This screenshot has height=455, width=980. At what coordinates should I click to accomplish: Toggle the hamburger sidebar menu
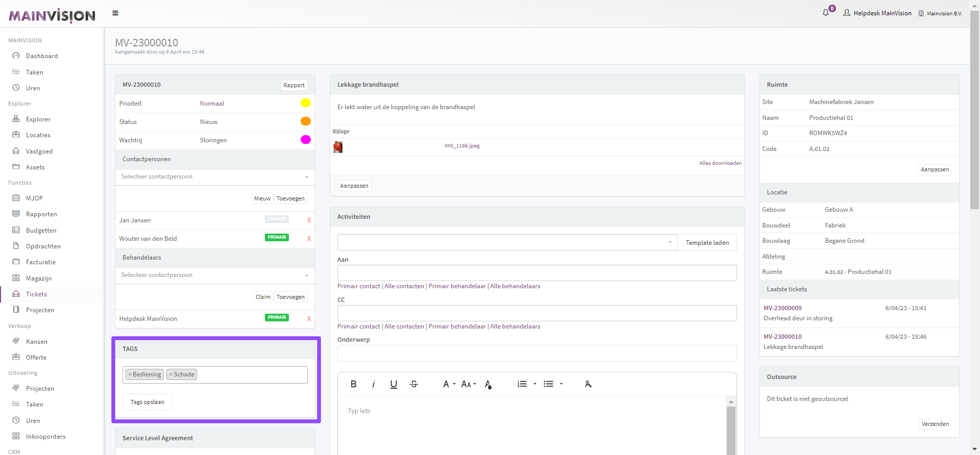coord(115,13)
